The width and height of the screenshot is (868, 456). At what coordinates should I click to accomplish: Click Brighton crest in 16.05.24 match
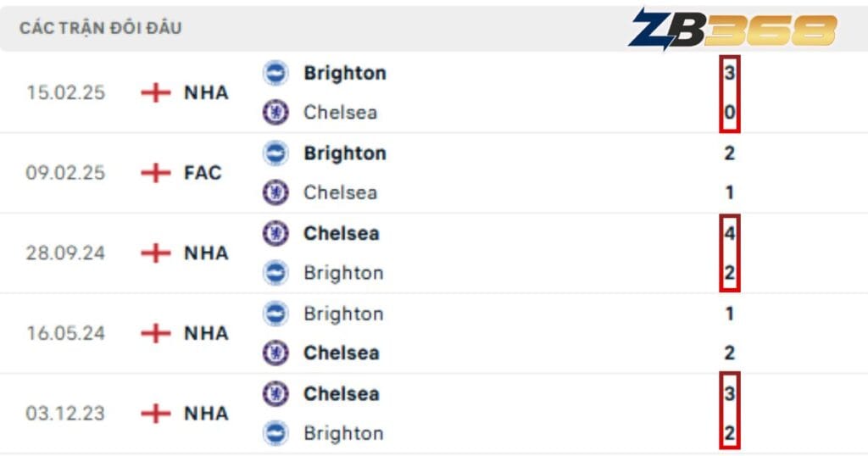pos(275,314)
